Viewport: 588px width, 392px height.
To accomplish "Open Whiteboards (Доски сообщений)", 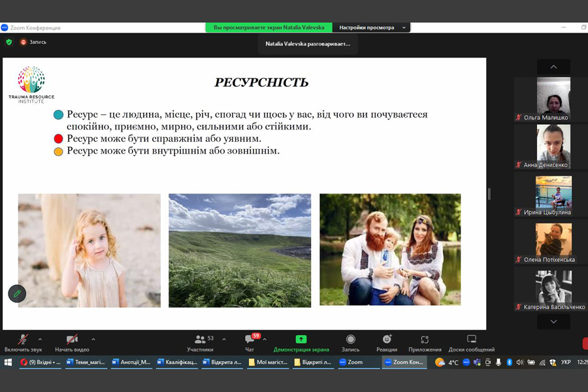I will coord(471,340).
